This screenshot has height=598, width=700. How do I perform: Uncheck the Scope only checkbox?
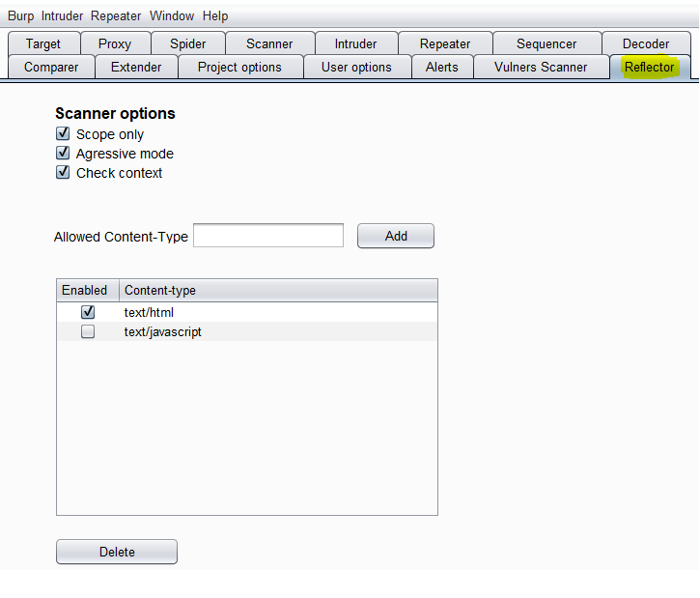coord(63,133)
